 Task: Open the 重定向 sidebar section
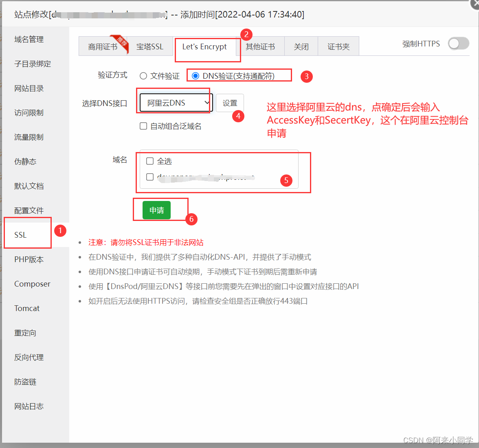pos(25,333)
